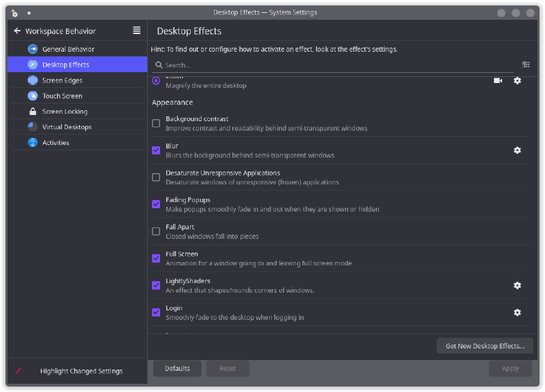Configure LightlyShaders via gear icon
Viewport: 545px width, 392px height.
(517, 286)
